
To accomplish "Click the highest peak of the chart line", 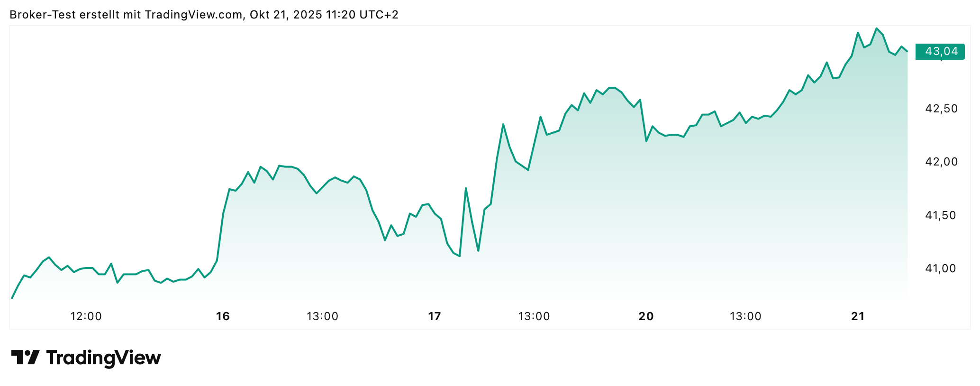I will click(x=876, y=28).
